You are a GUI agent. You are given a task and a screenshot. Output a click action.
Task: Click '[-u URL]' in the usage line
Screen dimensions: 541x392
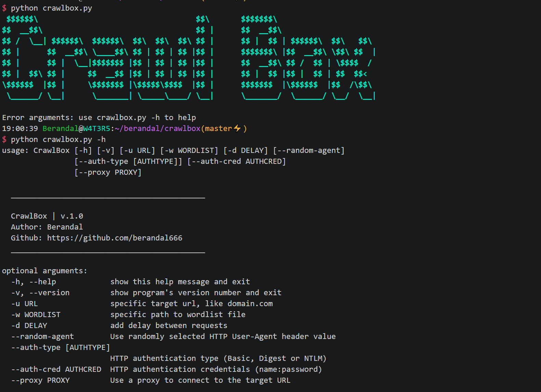[137, 151]
